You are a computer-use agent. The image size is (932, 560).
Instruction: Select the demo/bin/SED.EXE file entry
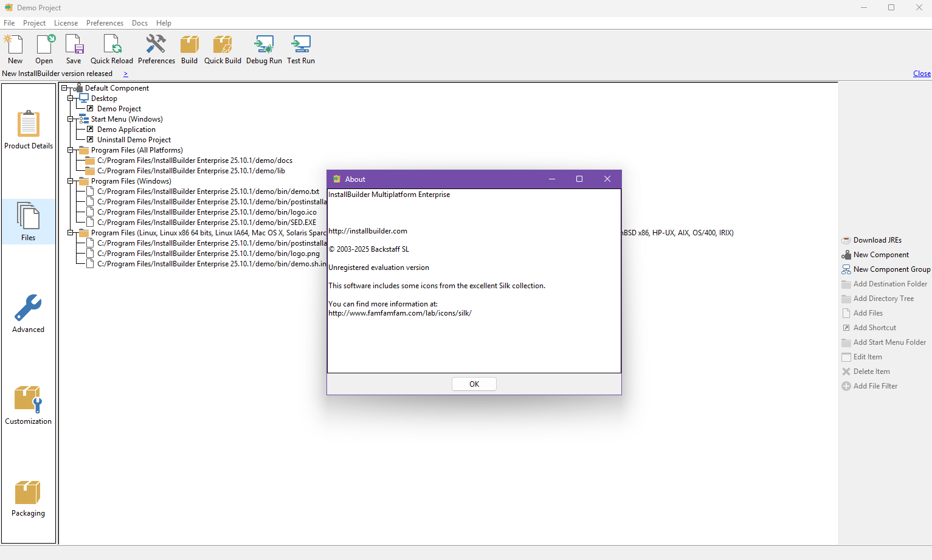pyautogui.click(x=207, y=223)
